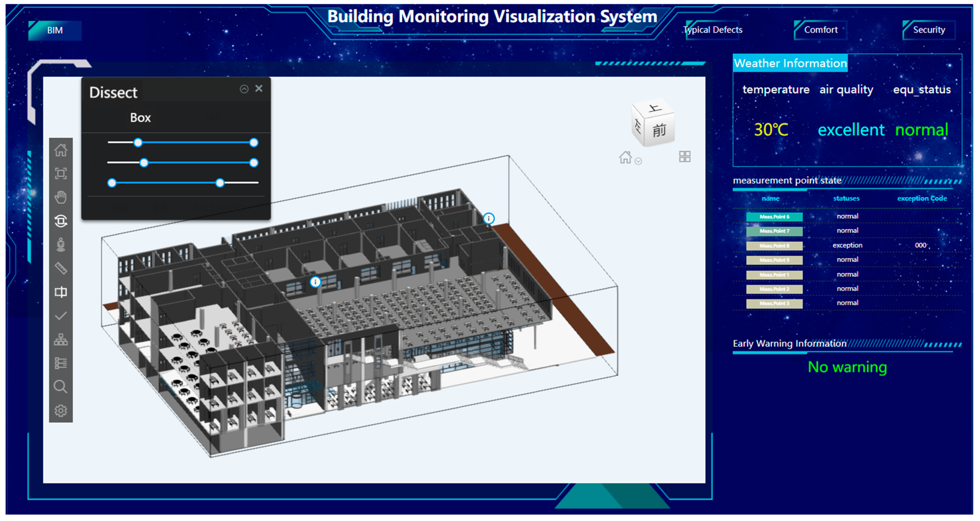Screen dimensions: 980x521
Task: Click the left handle of top Dissect slider
Action: pyautogui.click(x=138, y=143)
